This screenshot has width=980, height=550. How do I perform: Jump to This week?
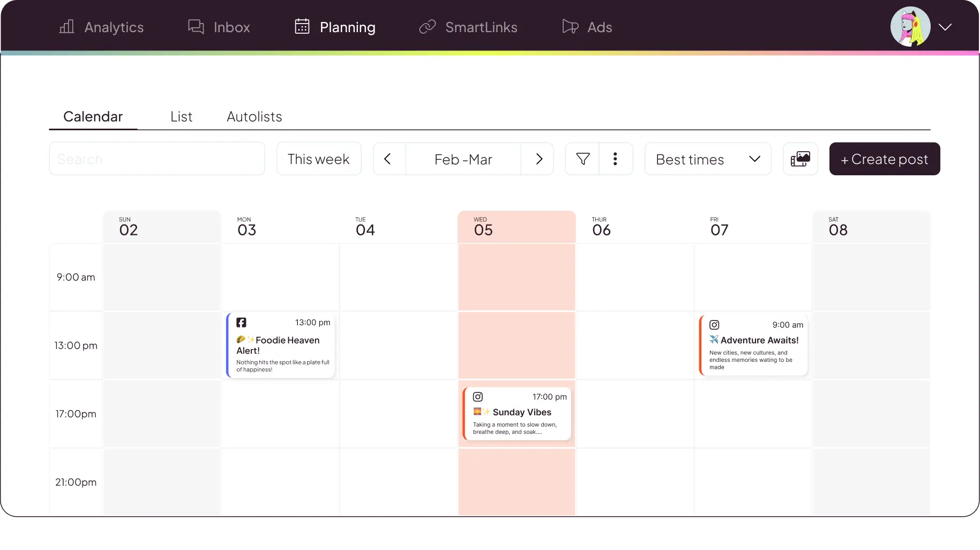click(x=318, y=159)
